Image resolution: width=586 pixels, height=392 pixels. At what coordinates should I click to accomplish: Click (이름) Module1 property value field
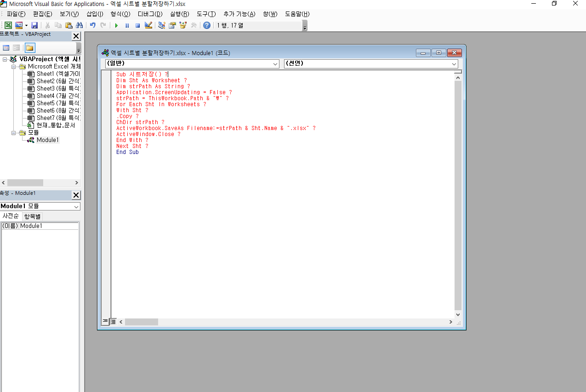point(49,226)
